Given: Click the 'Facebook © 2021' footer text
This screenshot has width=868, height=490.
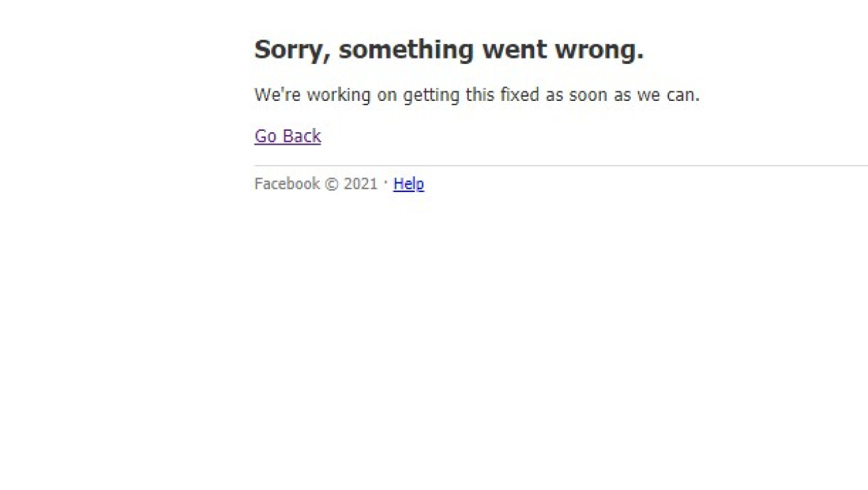Looking at the screenshot, I should [316, 184].
